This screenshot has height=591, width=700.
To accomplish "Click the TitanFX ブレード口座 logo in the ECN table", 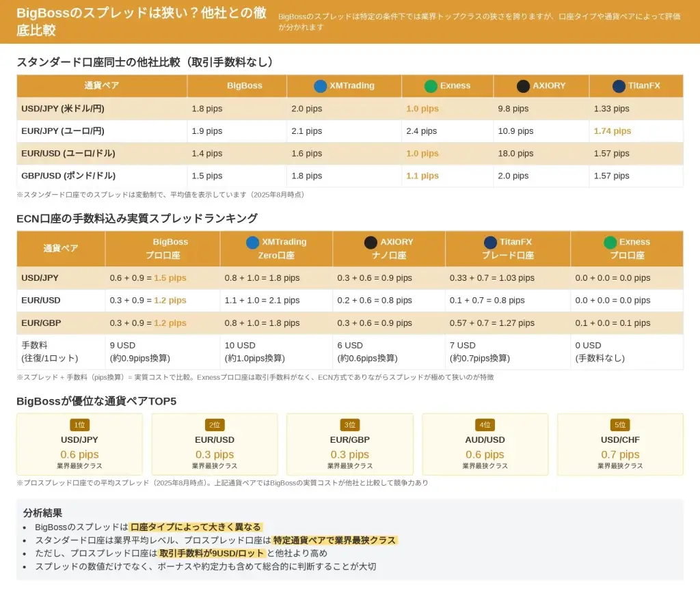I will pos(490,242).
